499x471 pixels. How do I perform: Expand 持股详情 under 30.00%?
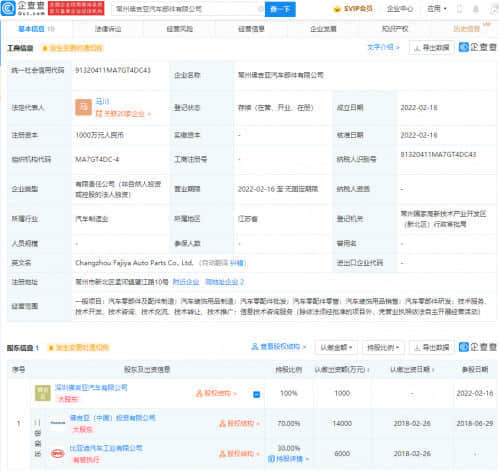289,459
